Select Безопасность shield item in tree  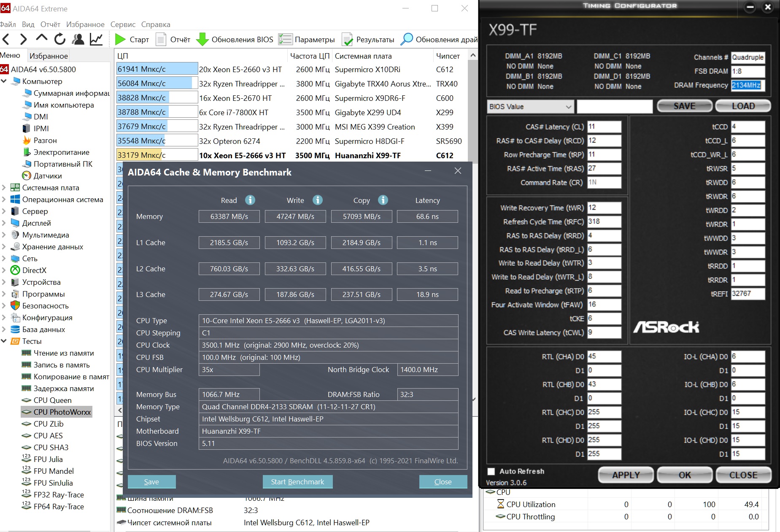tap(40, 306)
